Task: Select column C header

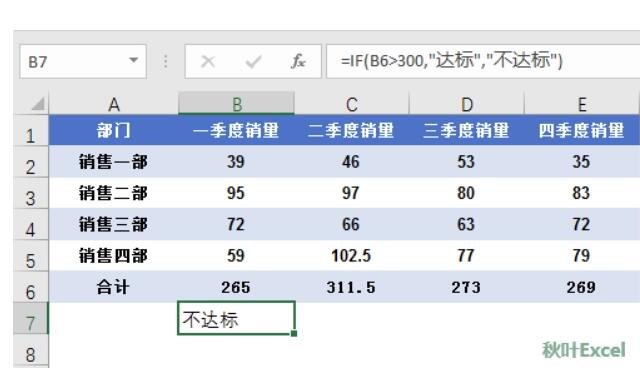Action: pos(351,104)
